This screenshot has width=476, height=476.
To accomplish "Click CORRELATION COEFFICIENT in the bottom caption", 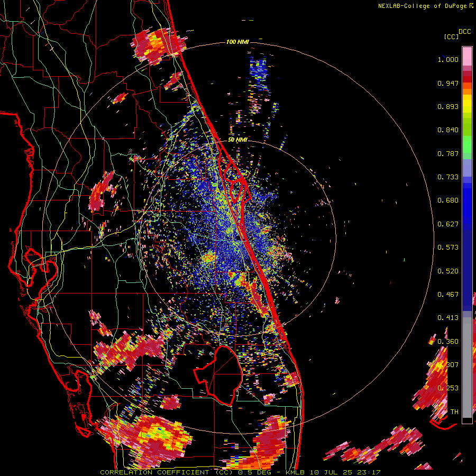I will 155,472.
